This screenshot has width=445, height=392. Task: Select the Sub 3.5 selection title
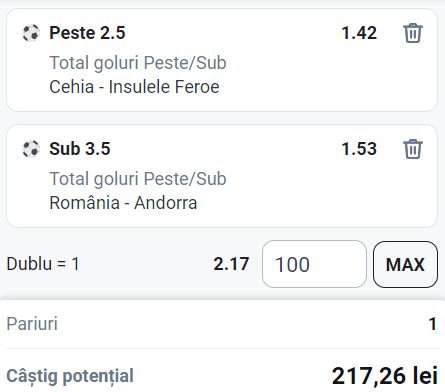point(80,149)
